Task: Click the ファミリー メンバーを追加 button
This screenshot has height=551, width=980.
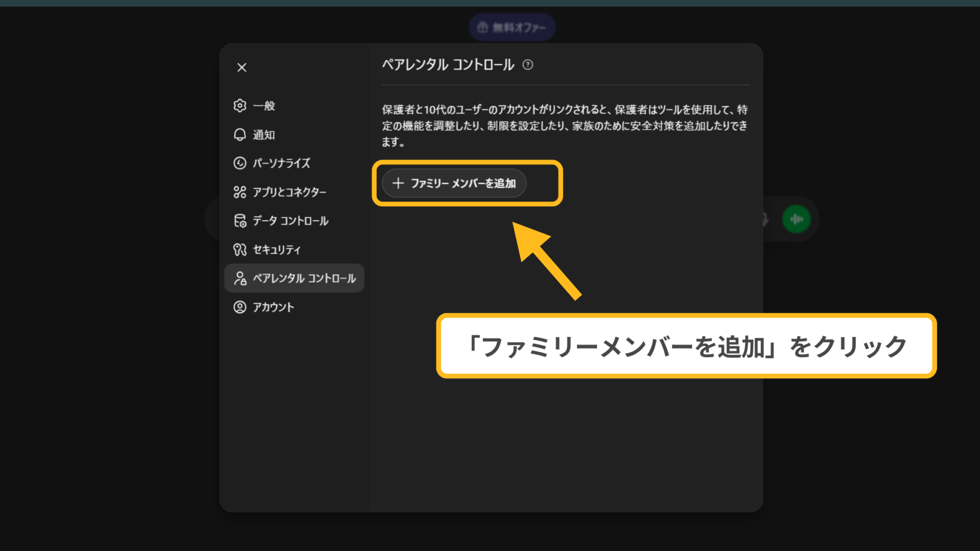Action: tap(454, 183)
